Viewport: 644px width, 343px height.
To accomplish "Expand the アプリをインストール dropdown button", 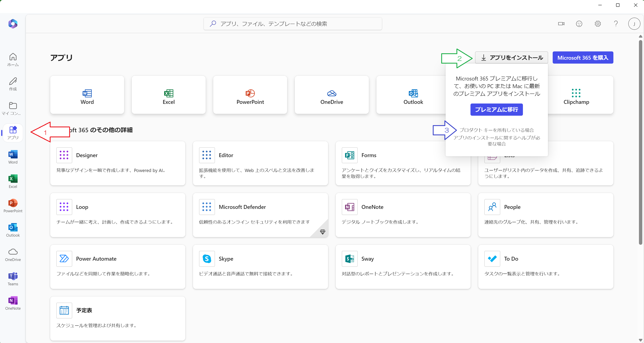I will pos(511,58).
